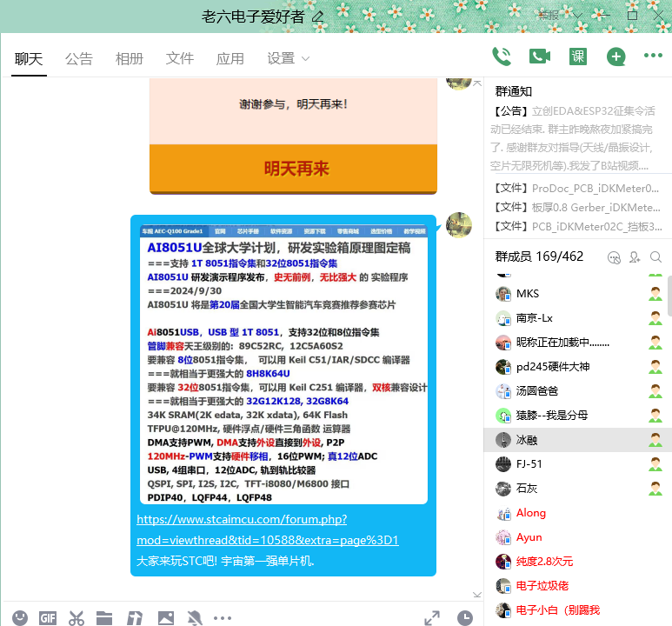672x626 pixels.
Task: Open message history clock icon
Action: (x=465, y=618)
